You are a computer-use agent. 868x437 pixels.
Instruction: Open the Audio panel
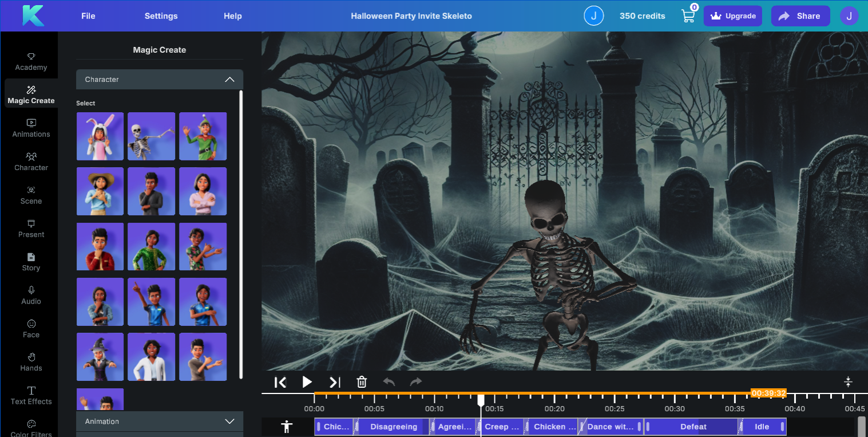pos(30,294)
